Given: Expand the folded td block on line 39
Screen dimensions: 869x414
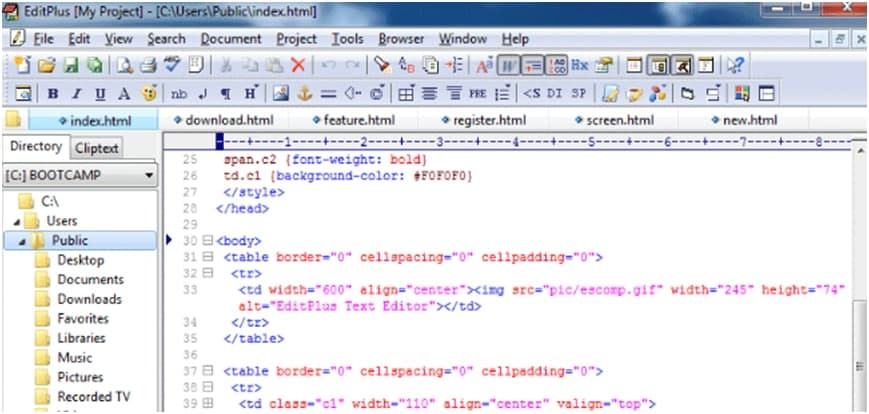Looking at the screenshot, I should (208, 403).
